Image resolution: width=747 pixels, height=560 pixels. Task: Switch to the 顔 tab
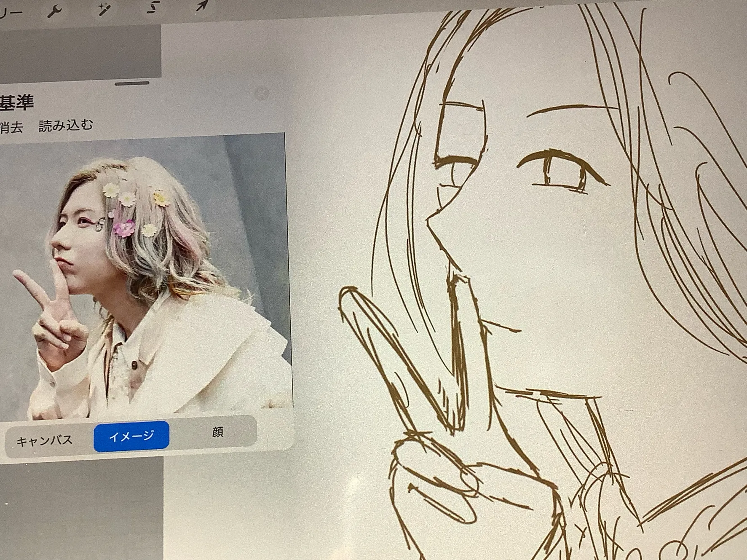pos(217,432)
